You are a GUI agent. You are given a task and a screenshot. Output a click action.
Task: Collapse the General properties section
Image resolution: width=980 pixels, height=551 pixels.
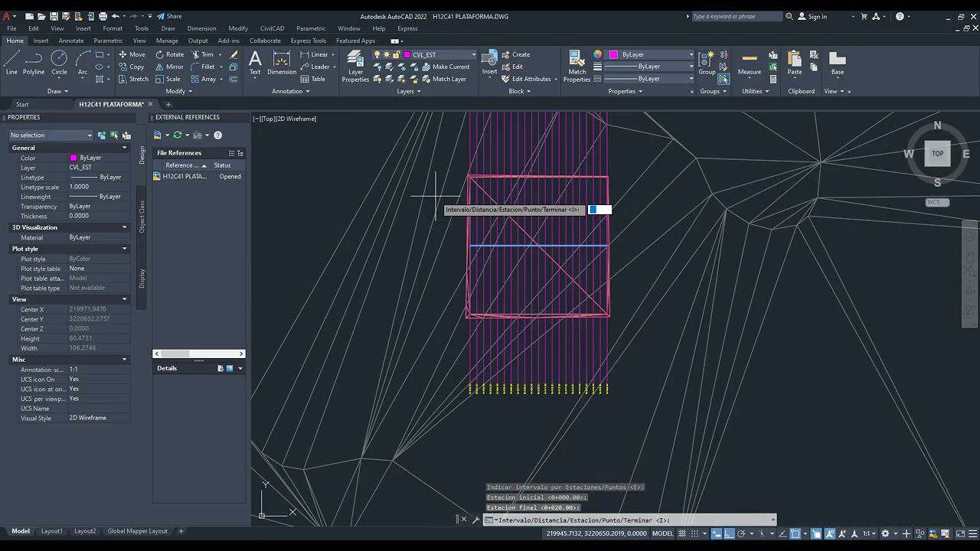[124, 148]
